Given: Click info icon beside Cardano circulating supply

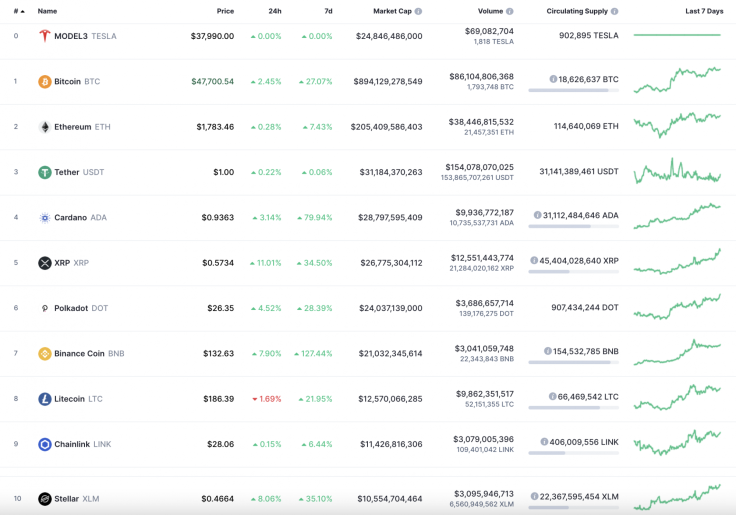Looking at the screenshot, I should [x=537, y=215].
